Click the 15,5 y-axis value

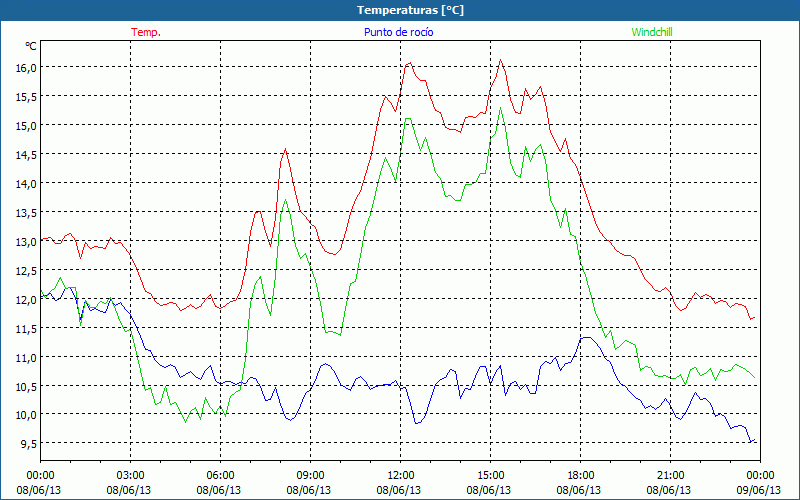26,96
